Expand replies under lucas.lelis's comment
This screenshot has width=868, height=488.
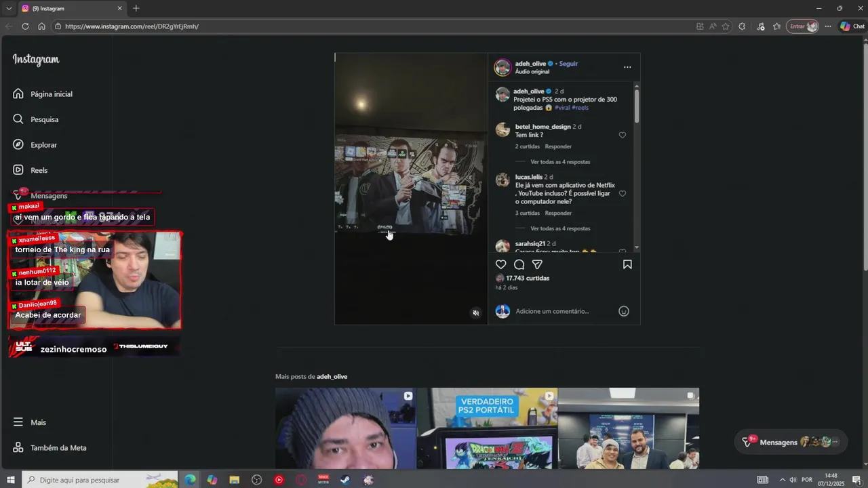coord(560,228)
